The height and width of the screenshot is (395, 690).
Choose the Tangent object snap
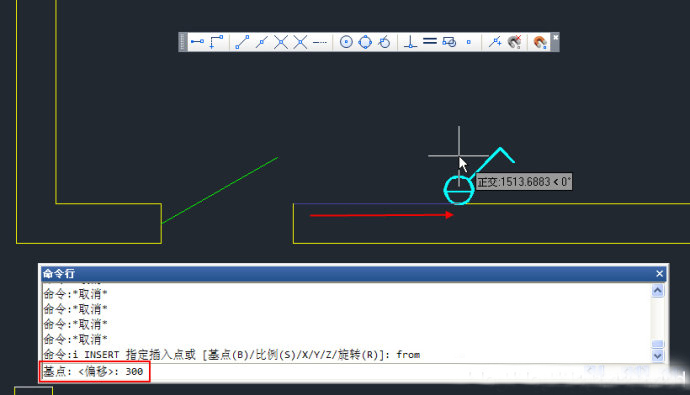[385, 42]
